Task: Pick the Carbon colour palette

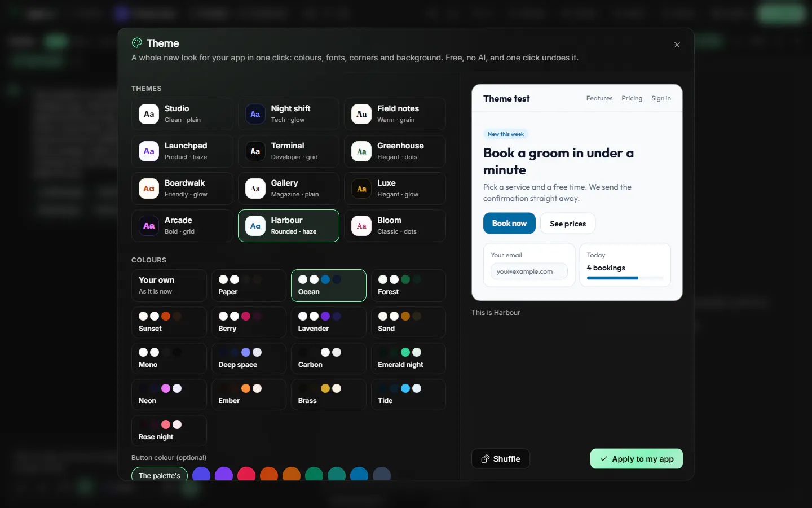Action: coord(329,358)
